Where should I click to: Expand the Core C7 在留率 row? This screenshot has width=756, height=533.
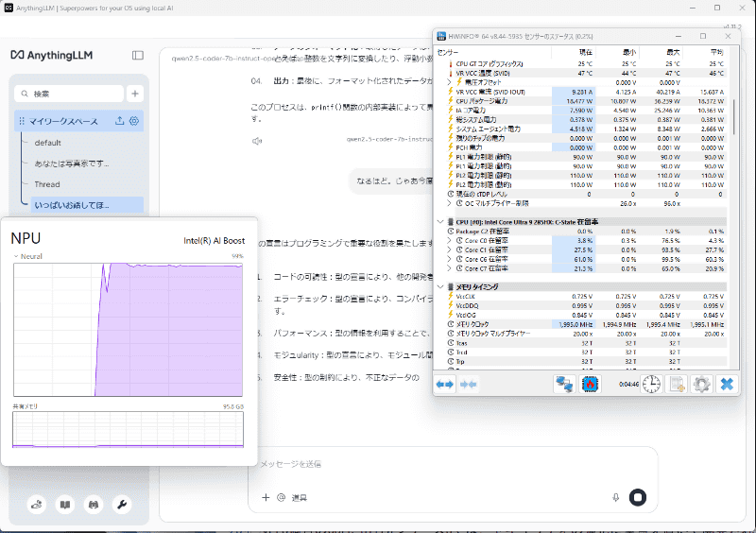pos(450,268)
